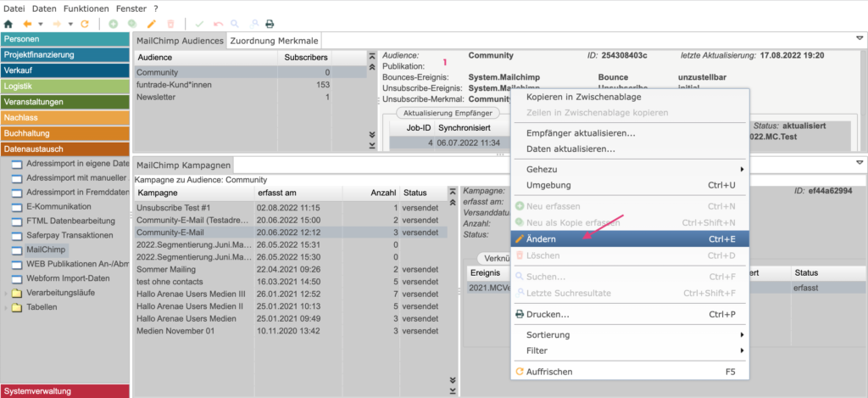Click the orange back arrow in toolbar
The width and height of the screenshot is (868, 398).
click(x=28, y=24)
